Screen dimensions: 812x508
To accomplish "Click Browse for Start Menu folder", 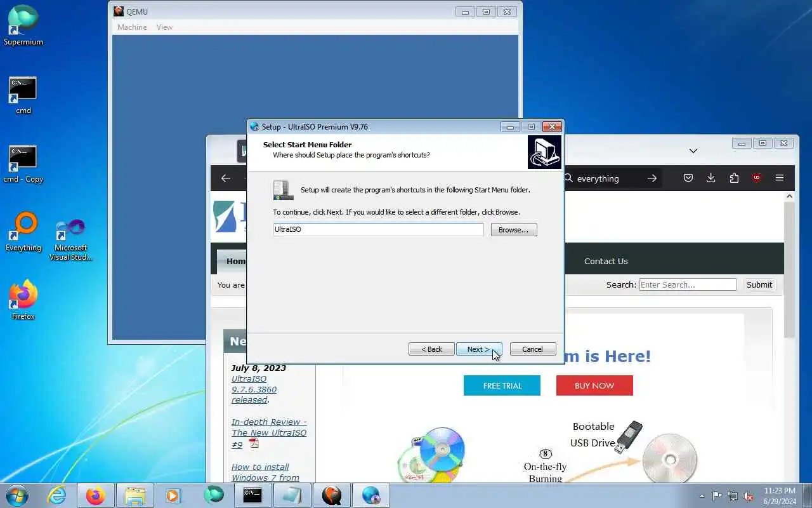I will click(x=514, y=230).
